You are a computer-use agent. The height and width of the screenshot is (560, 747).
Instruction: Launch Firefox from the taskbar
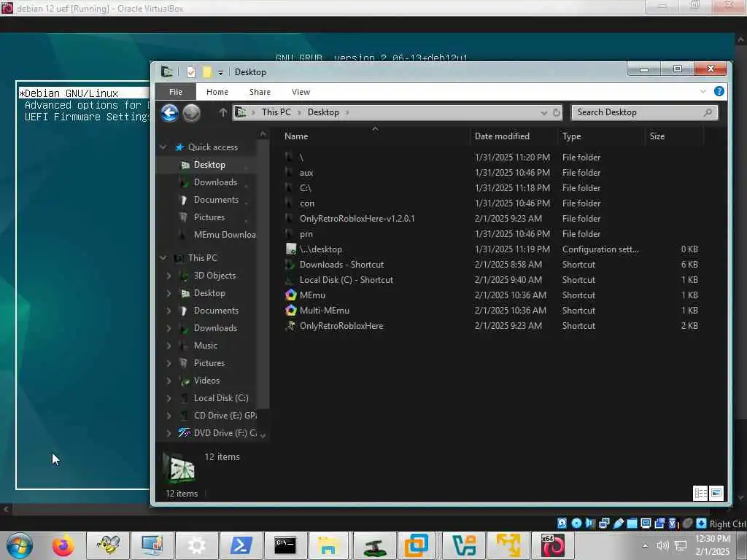[x=63, y=545]
